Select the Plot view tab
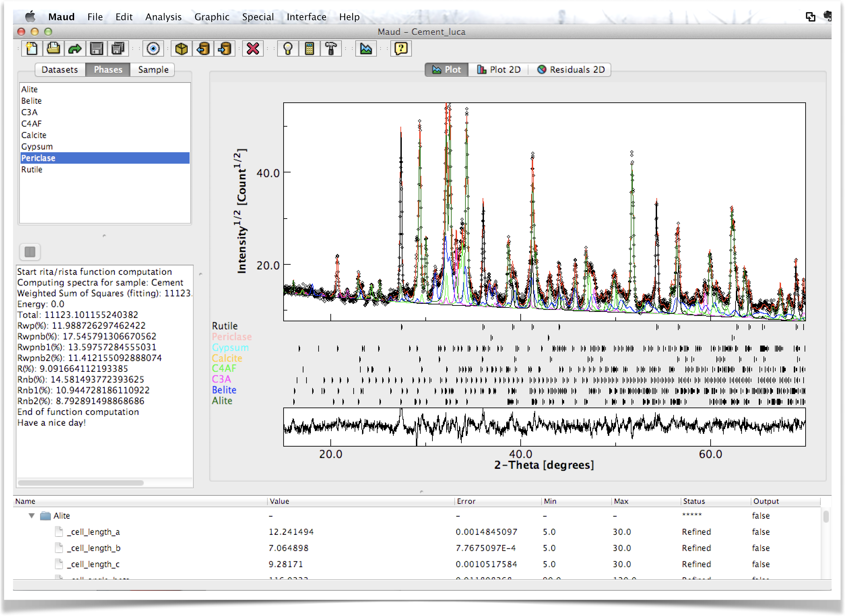This screenshot has width=845, height=616. pyautogui.click(x=447, y=70)
